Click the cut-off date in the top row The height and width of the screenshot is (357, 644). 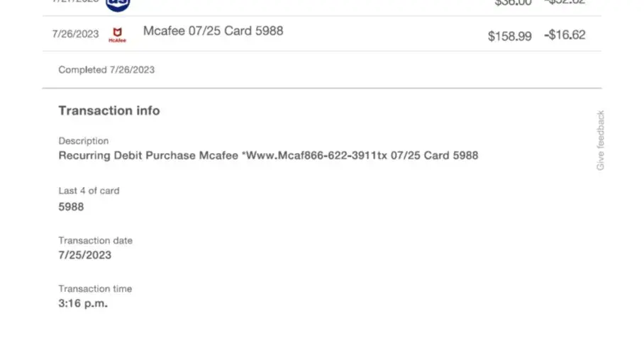pos(75,2)
